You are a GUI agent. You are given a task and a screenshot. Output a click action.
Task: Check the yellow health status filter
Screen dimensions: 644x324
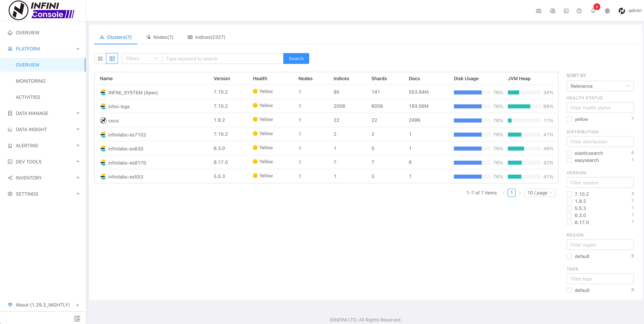click(x=569, y=119)
